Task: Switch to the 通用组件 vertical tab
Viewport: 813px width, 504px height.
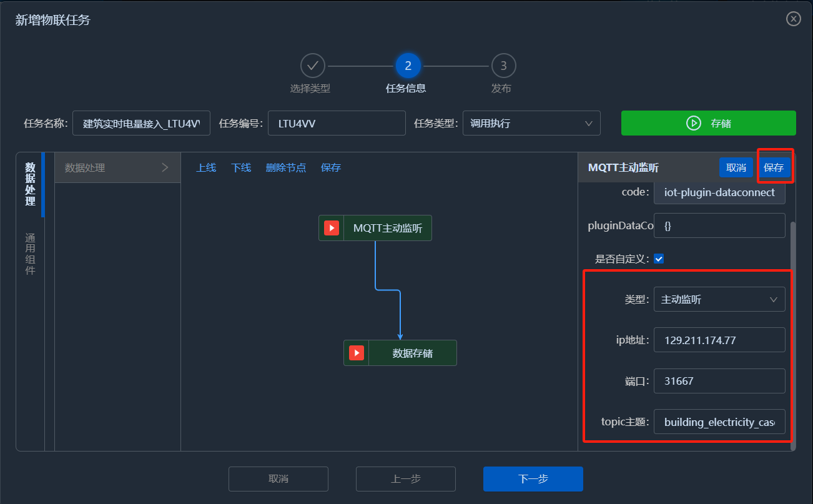Action: 30,254
